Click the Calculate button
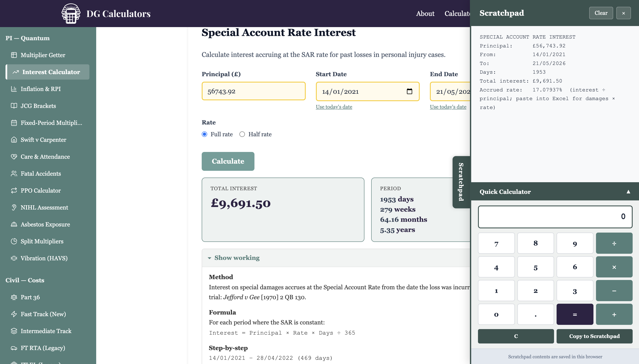Viewport: 639px width, 364px height. pos(228,161)
